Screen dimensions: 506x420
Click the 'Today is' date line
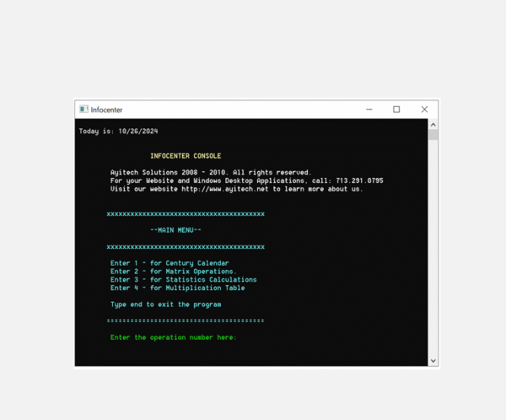[x=118, y=132]
